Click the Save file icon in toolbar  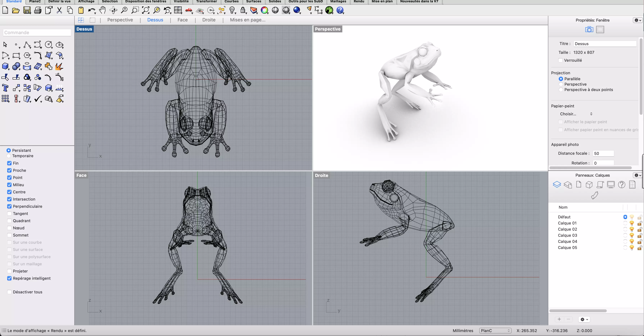coord(27,10)
